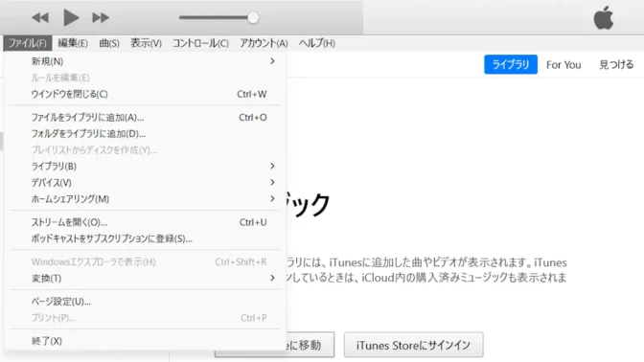Screen dimensions: 644x362
Task: Choose ポッドキャストをサブスクリプションに登録(S)... entry
Action: click(145, 238)
